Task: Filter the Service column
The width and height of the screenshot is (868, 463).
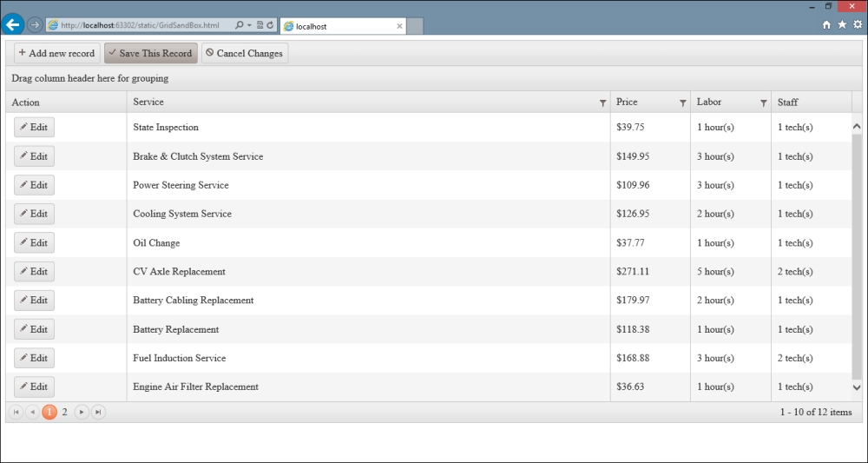Action: (602, 103)
